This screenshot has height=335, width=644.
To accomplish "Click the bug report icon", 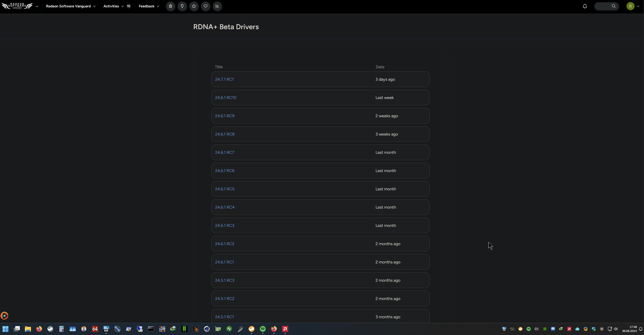I will click(x=171, y=6).
